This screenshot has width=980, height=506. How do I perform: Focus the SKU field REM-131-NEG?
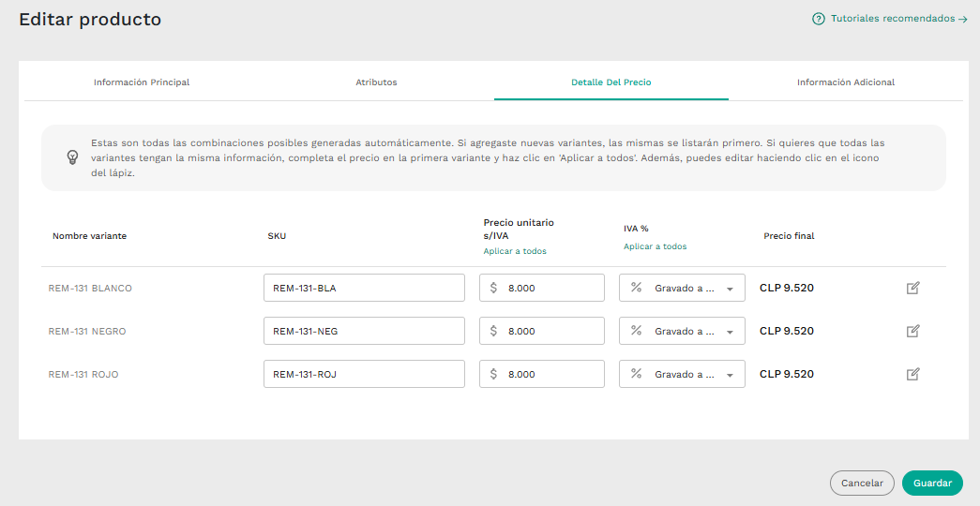pyautogui.click(x=365, y=331)
